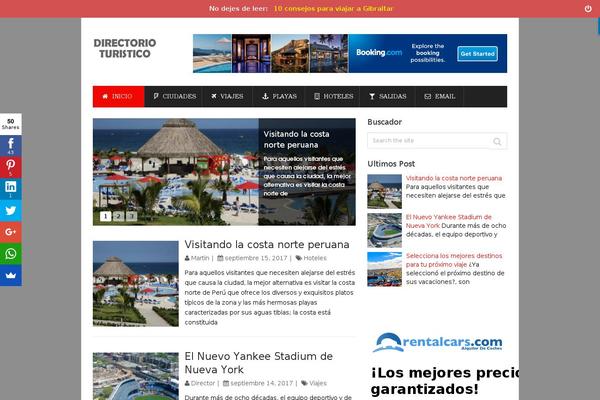Image resolution: width=600 pixels, height=400 pixels.
Task: Switch slider to slide 1
Action: click(106, 216)
